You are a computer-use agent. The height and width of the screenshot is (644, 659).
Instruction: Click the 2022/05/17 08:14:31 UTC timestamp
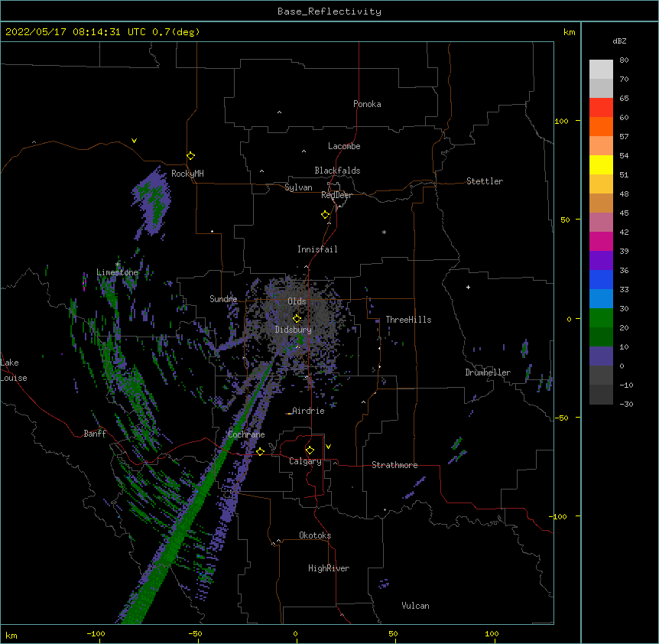[x=75, y=32]
